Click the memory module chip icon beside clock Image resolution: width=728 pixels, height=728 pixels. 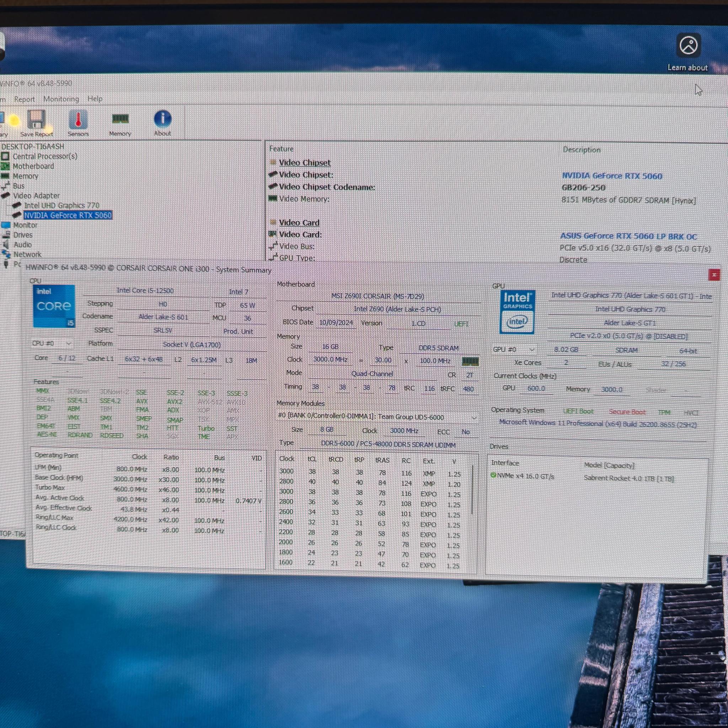click(470, 362)
